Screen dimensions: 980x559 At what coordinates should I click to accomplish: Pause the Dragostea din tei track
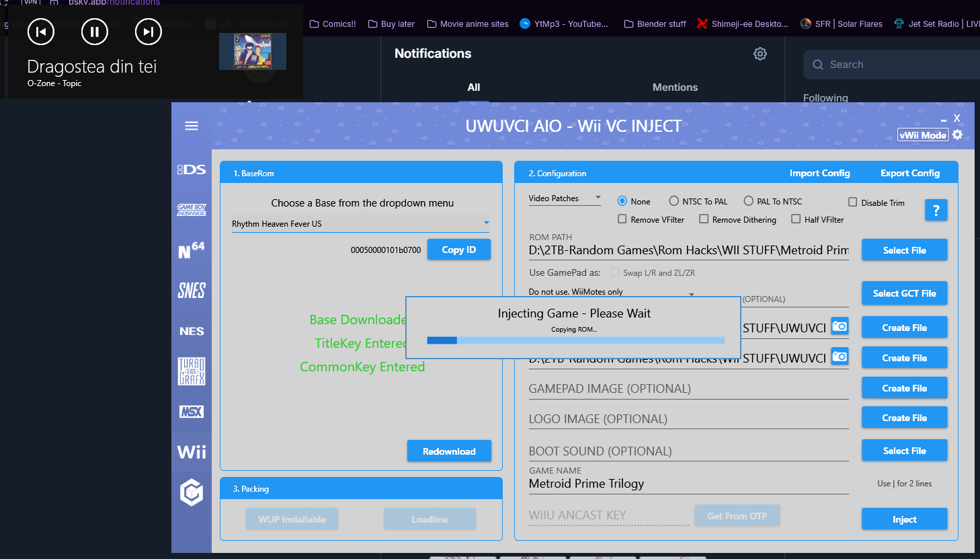95,32
